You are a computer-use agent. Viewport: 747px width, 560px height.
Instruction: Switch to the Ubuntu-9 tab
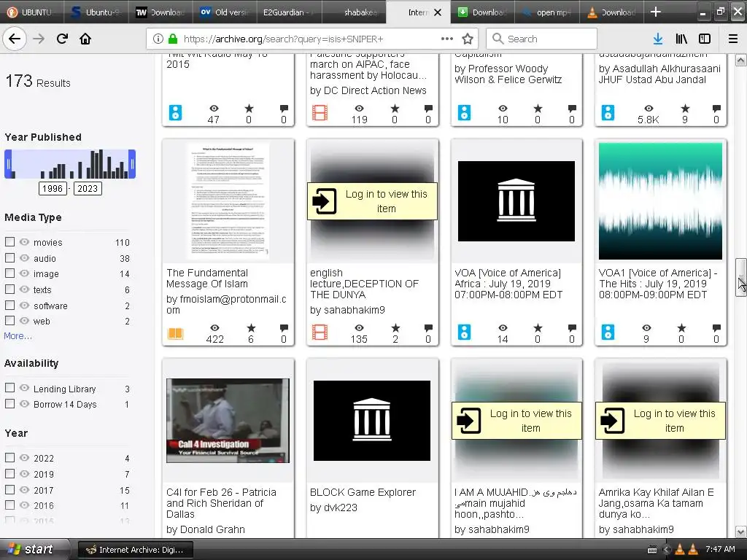(x=96, y=12)
